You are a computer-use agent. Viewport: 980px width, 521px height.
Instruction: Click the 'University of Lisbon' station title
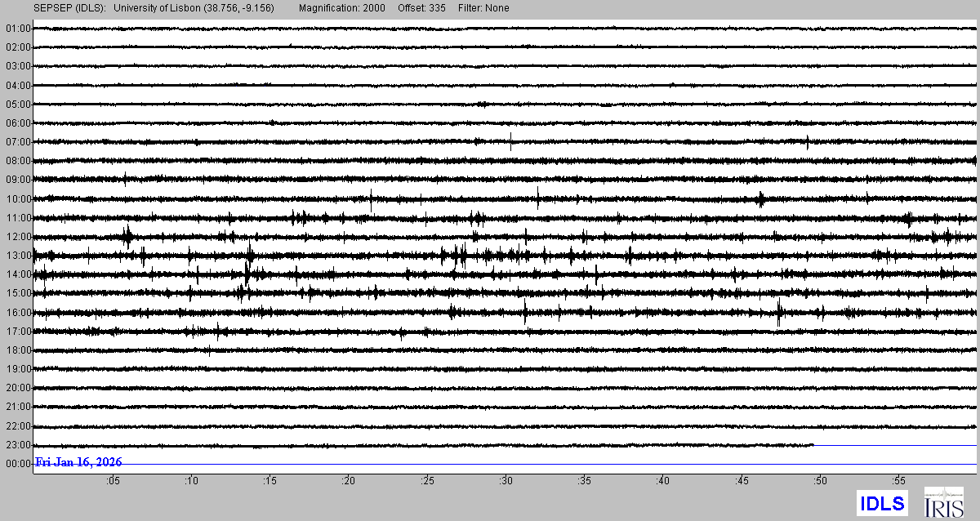pos(194,8)
